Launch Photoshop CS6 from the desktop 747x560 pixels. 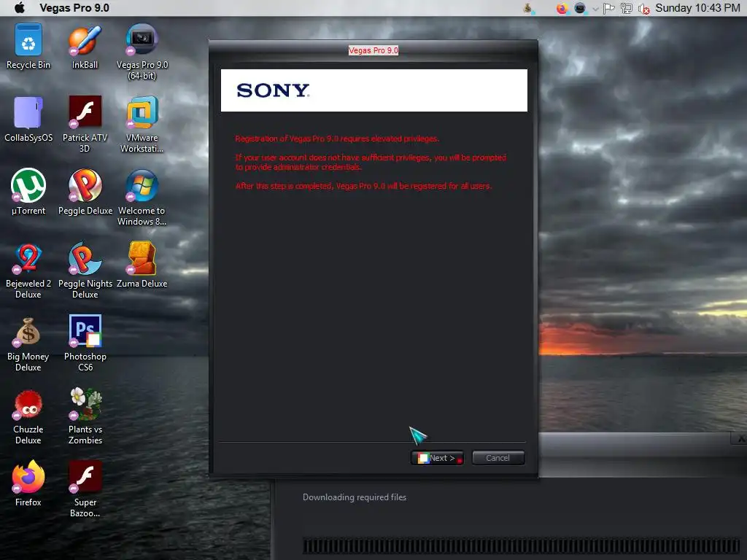(x=85, y=343)
